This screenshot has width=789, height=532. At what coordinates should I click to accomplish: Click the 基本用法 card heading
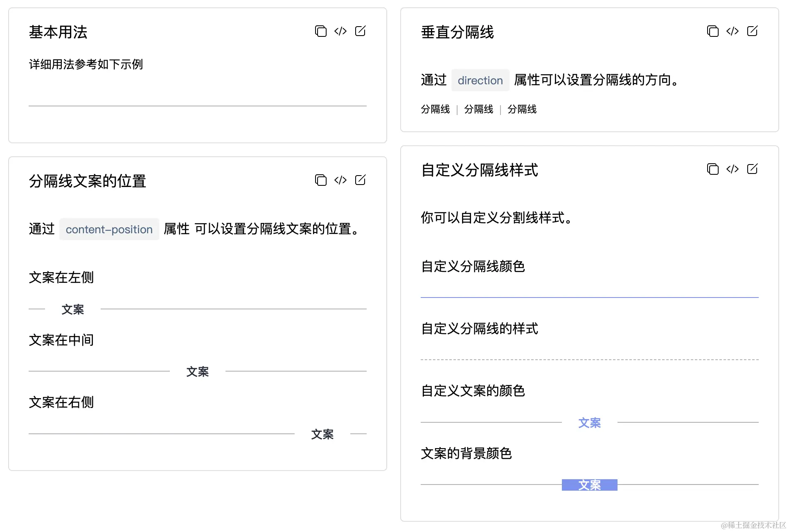(58, 32)
